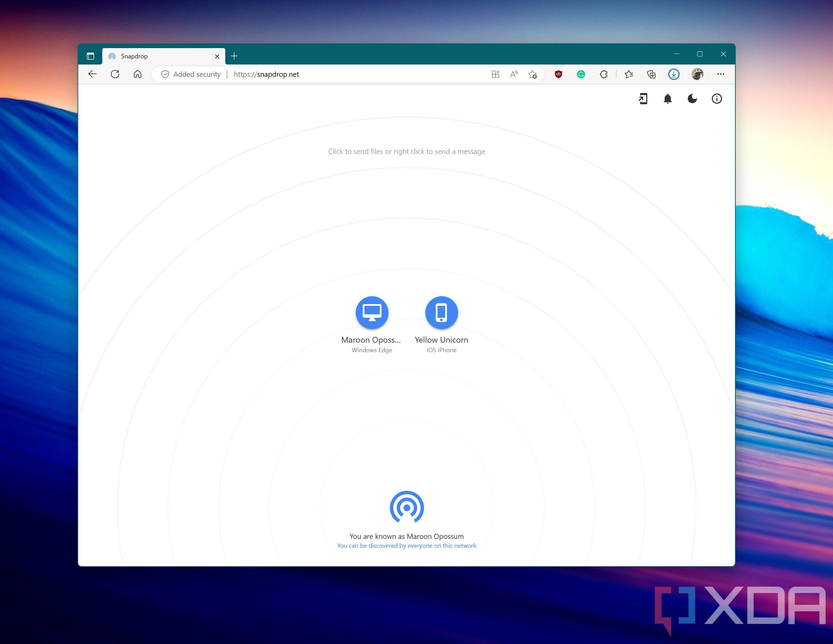
Task: Open the Settings and more ellipsis menu
Action: click(720, 74)
